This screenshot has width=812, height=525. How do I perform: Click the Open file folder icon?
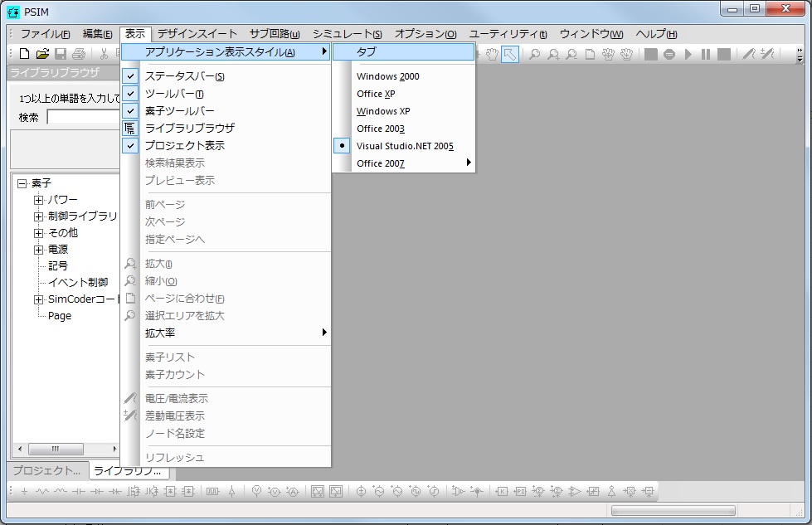tap(42, 54)
